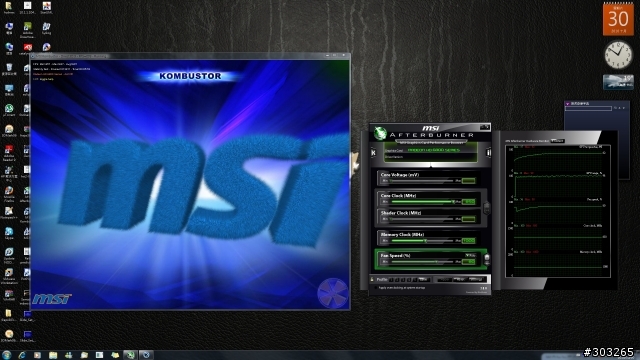640x360 pixels.
Task: Toggle Fan Speed Auto mode button
Action: point(470,255)
